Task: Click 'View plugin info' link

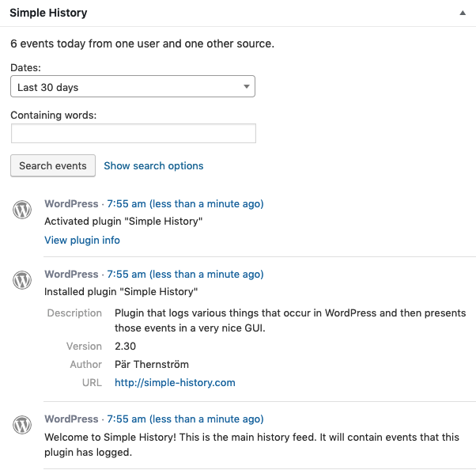Action: [82, 240]
